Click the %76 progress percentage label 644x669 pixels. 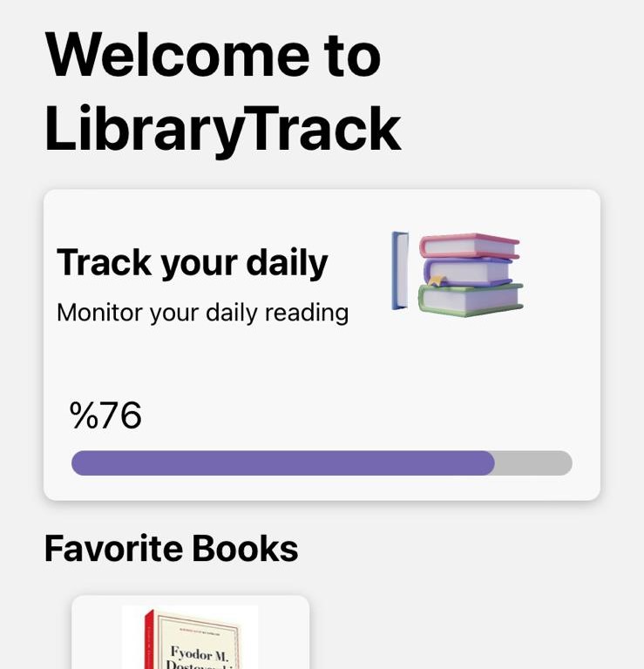point(105,416)
